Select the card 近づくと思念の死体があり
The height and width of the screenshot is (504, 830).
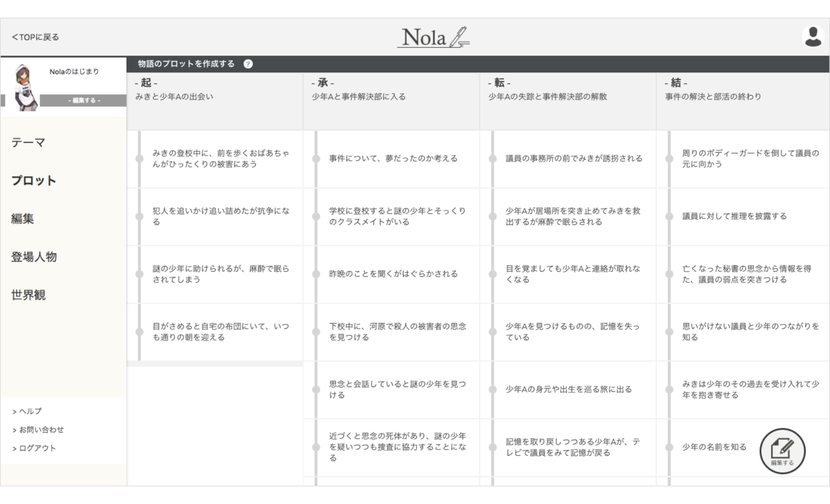tap(392, 447)
